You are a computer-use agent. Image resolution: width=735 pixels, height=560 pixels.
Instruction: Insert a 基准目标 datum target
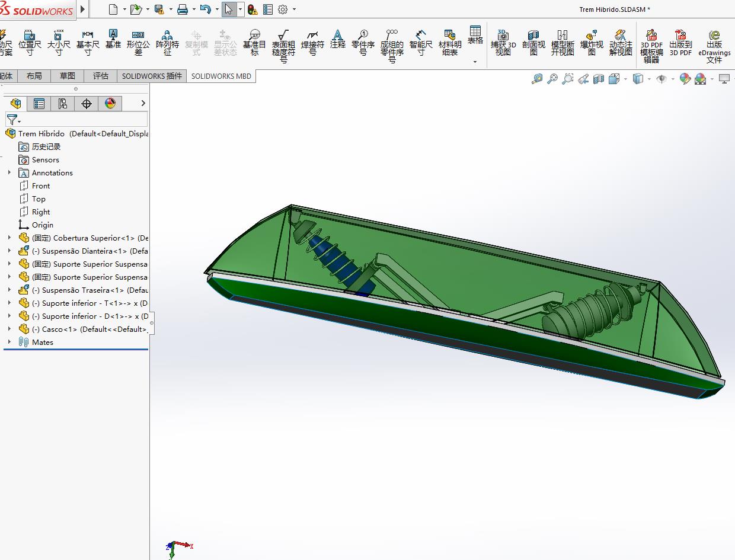pyautogui.click(x=254, y=43)
